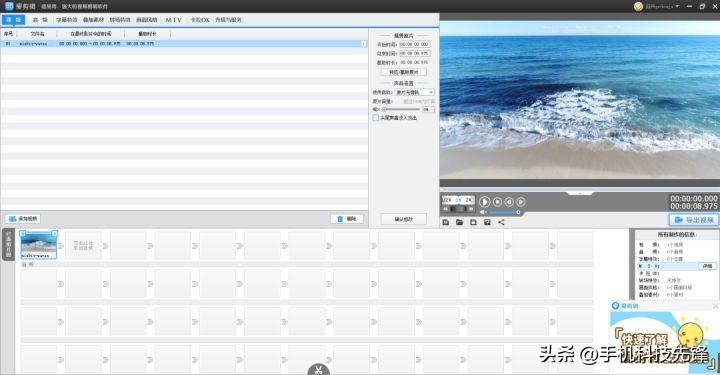Mute the preview speaker icon
Viewport: 720px width, 375px height.
coord(483,212)
